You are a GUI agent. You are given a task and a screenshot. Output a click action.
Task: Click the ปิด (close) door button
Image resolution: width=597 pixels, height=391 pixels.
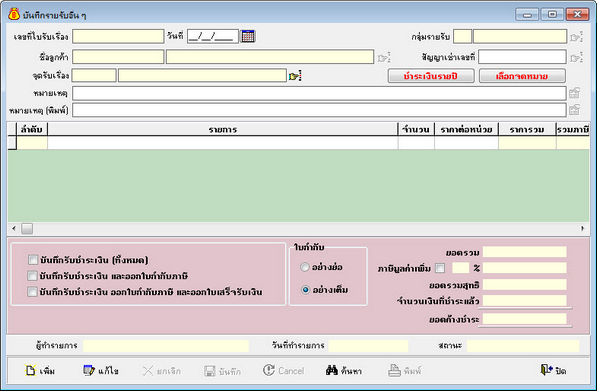(553, 370)
